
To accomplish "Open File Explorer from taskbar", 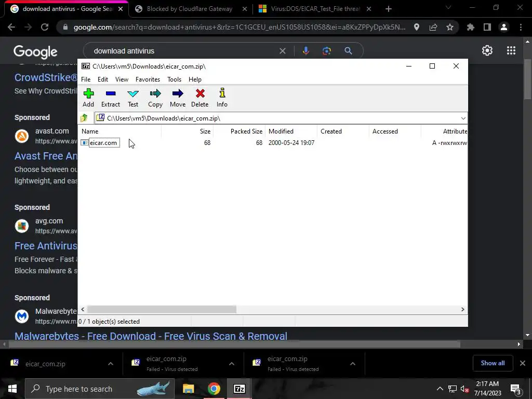I will click(188, 389).
